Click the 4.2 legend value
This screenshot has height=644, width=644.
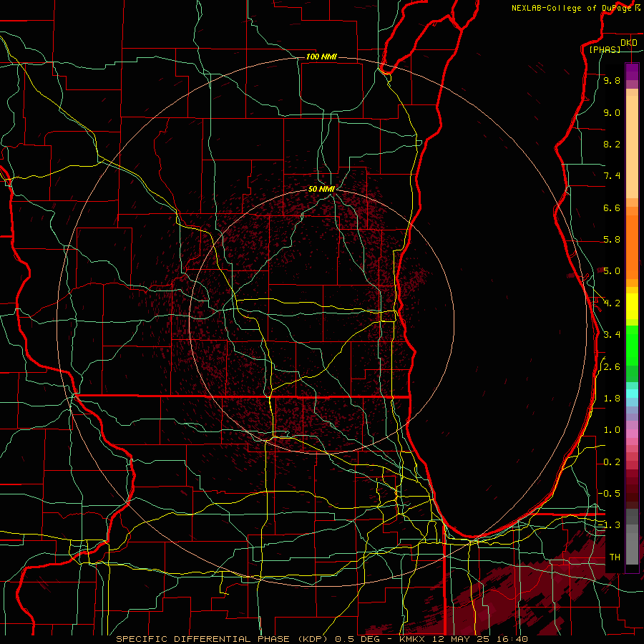tap(612, 303)
